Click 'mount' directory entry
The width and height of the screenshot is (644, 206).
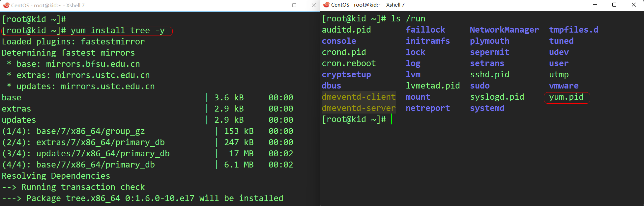[418, 97]
